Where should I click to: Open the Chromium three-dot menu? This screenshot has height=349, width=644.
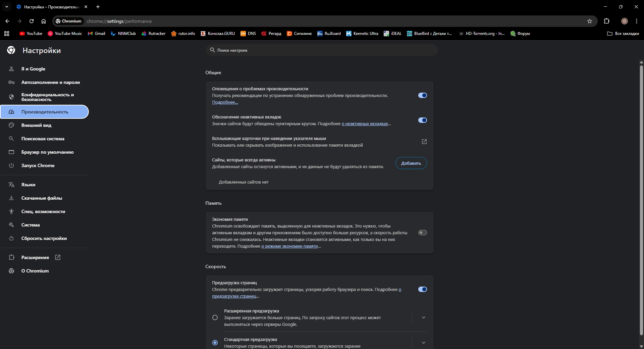coord(637,21)
